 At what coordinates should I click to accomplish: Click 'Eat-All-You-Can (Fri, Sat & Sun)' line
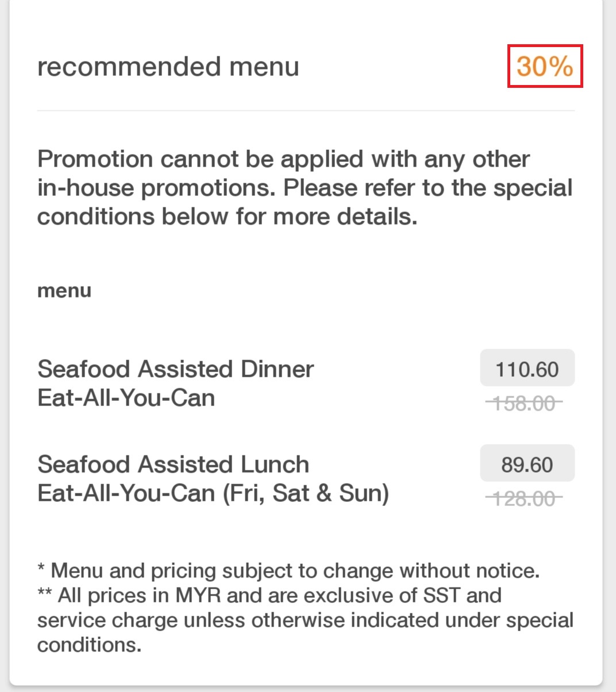[213, 493]
